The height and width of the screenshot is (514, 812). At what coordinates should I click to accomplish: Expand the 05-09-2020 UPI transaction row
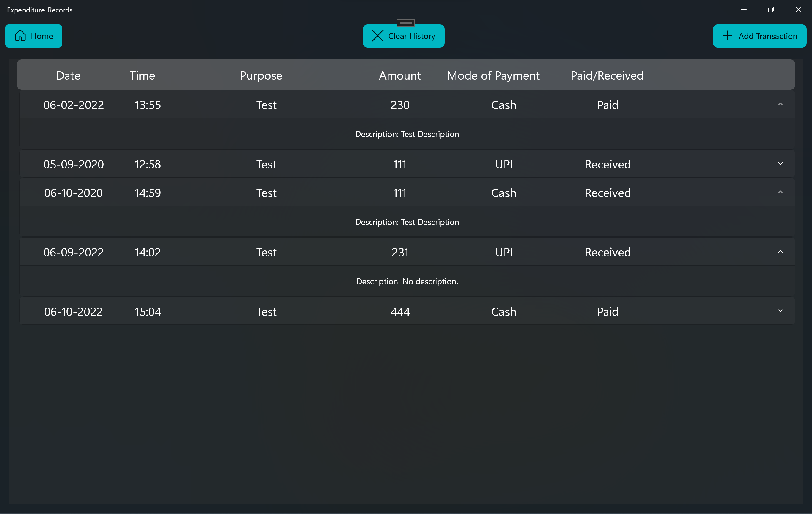click(x=780, y=164)
